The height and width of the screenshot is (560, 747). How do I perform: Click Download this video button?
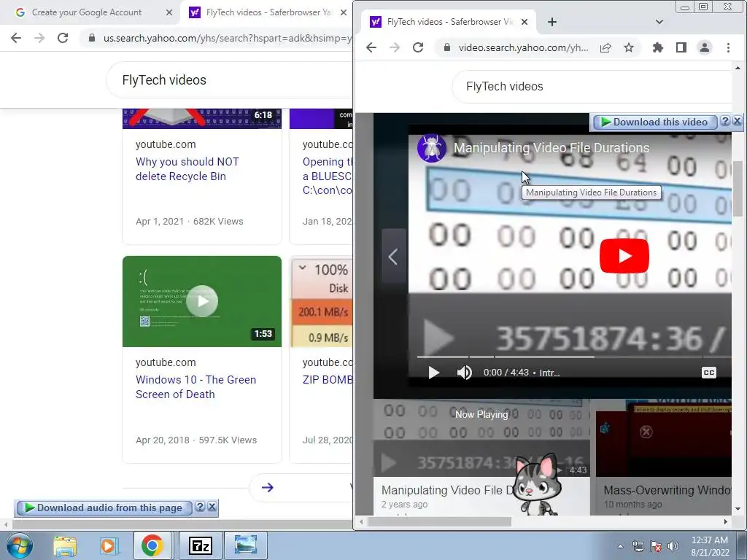coord(654,122)
